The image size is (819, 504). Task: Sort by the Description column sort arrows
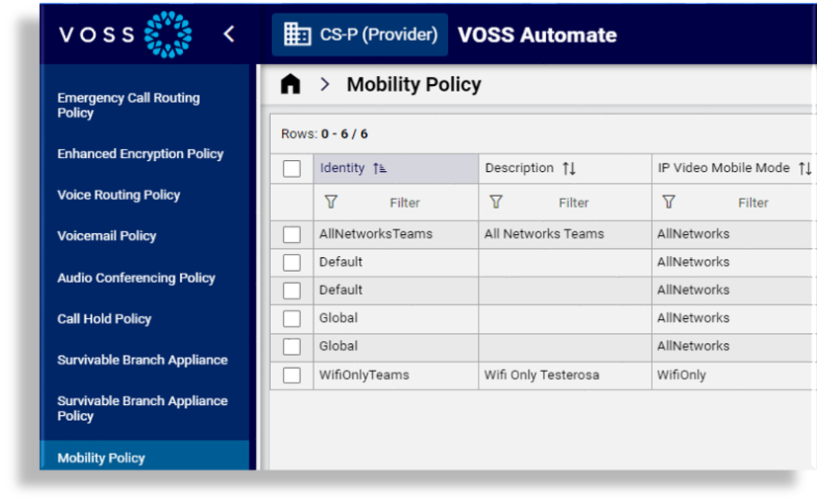tap(569, 168)
